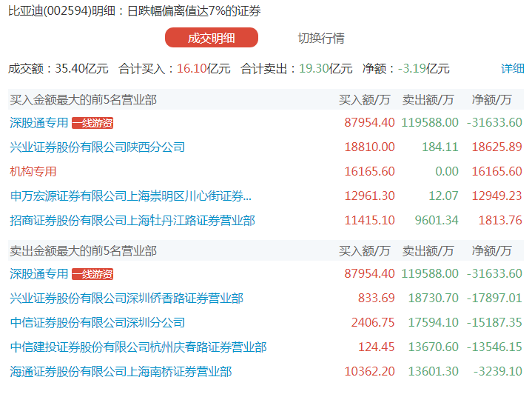Image resolution: width=532 pixels, height=397 pixels.
Task: Click the 机构专用 row label
Action: pos(33,172)
